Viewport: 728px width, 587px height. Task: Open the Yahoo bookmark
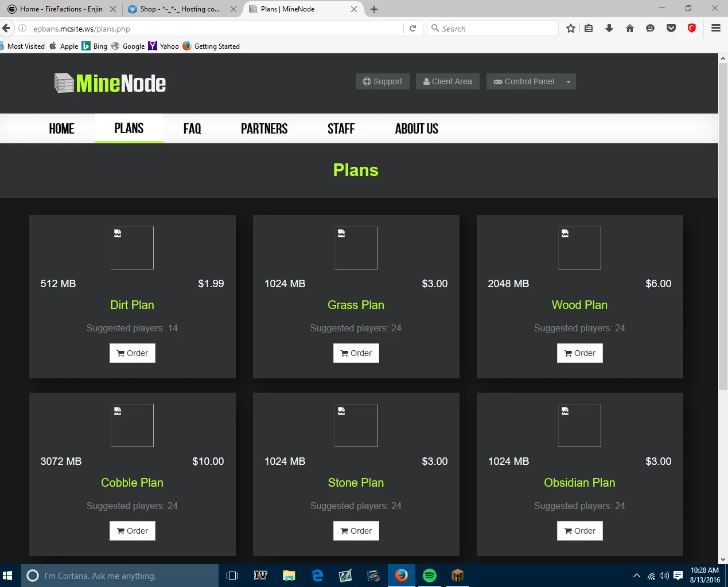click(163, 46)
